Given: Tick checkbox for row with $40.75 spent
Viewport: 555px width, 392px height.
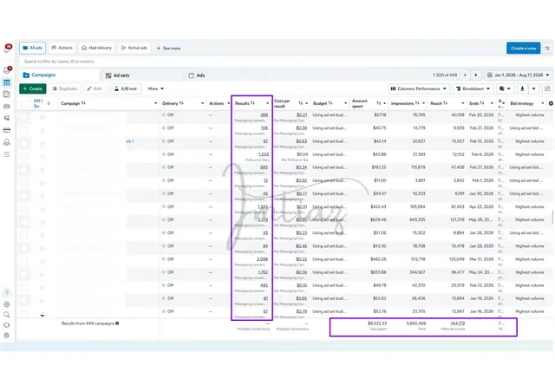Looking at the screenshot, I should point(24,130).
